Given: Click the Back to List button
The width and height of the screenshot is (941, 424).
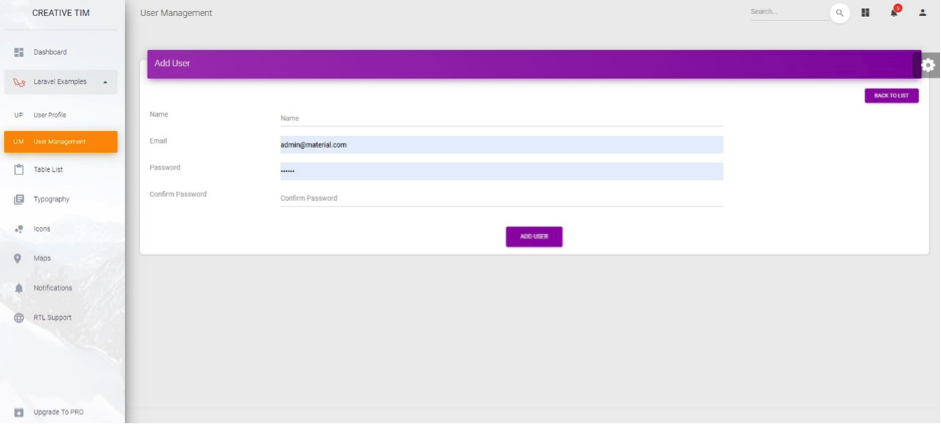Looking at the screenshot, I should click(x=891, y=96).
